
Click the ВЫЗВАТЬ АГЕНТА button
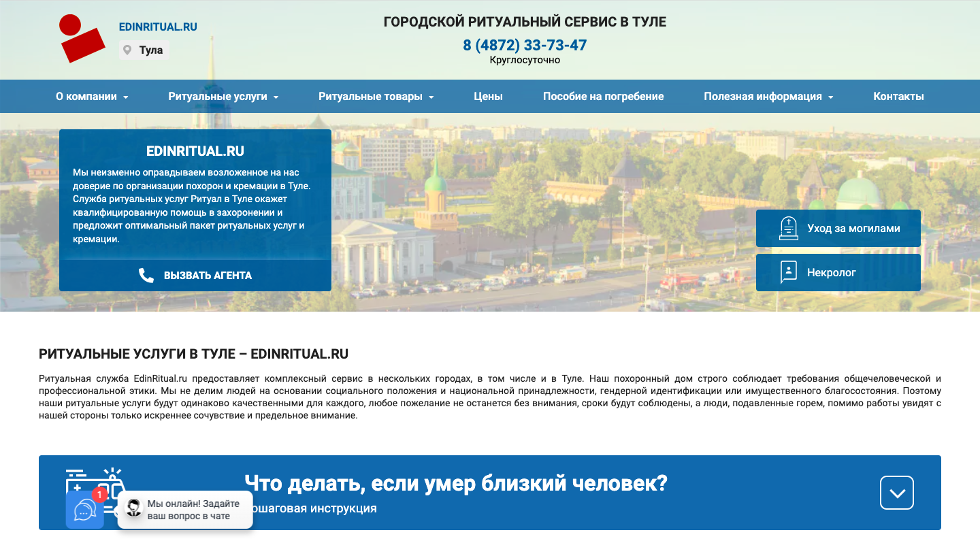click(195, 276)
